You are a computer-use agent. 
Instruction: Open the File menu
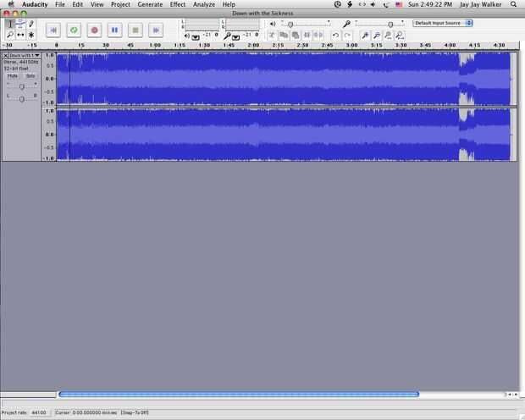click(60, 4)
